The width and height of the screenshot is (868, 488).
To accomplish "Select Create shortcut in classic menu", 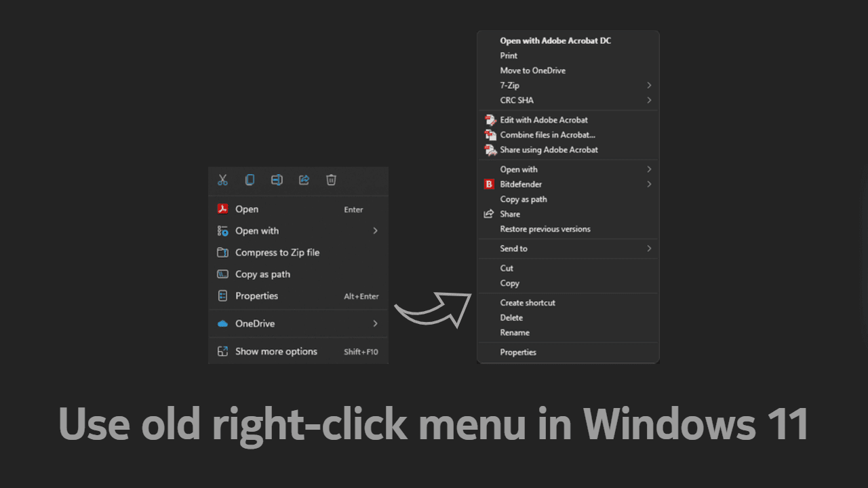I will 528,303.
